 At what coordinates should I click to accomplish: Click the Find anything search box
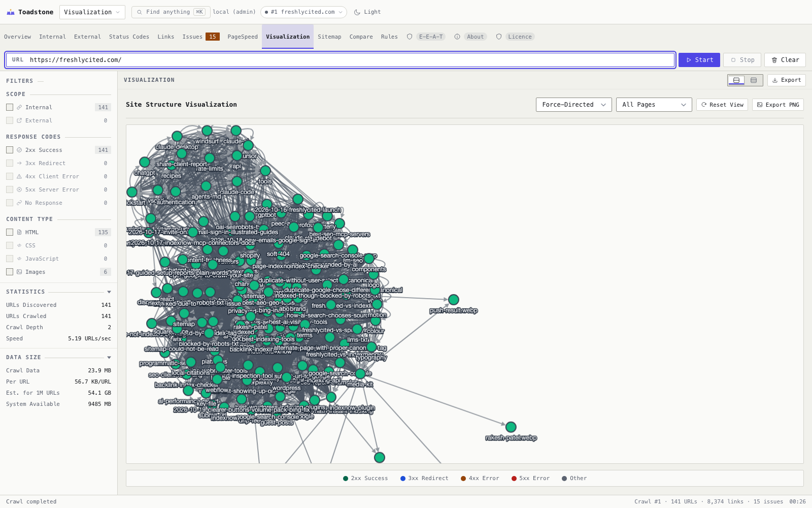pos(171,12)
